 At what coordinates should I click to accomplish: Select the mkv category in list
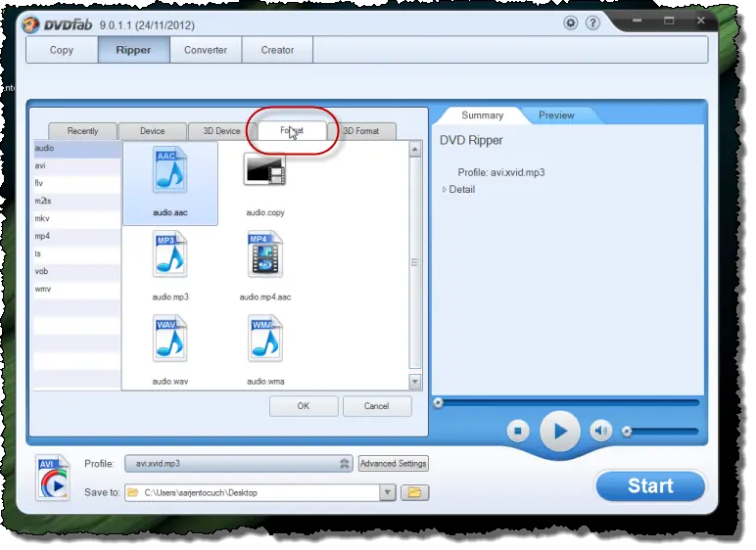point(77,219)
